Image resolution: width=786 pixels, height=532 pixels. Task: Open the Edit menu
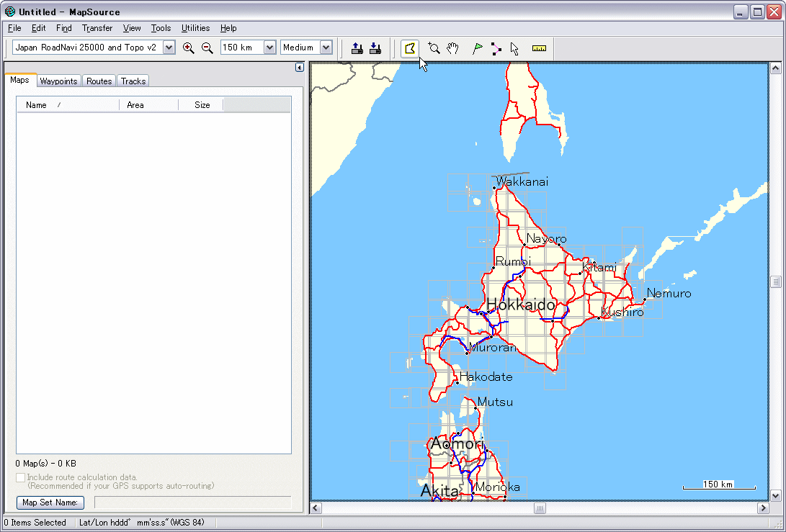coord(39,28)
